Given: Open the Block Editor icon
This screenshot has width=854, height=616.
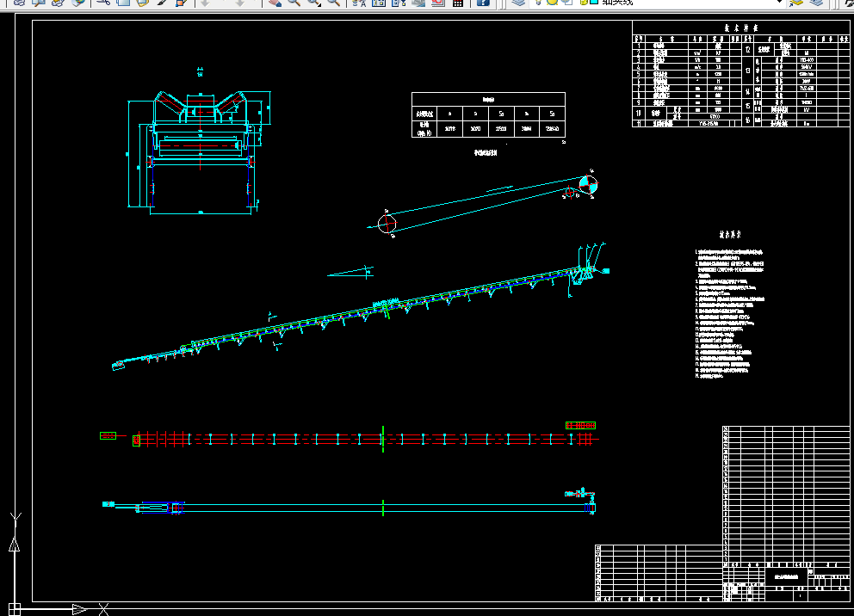Looking at the screenshot, I should (182, 2).
